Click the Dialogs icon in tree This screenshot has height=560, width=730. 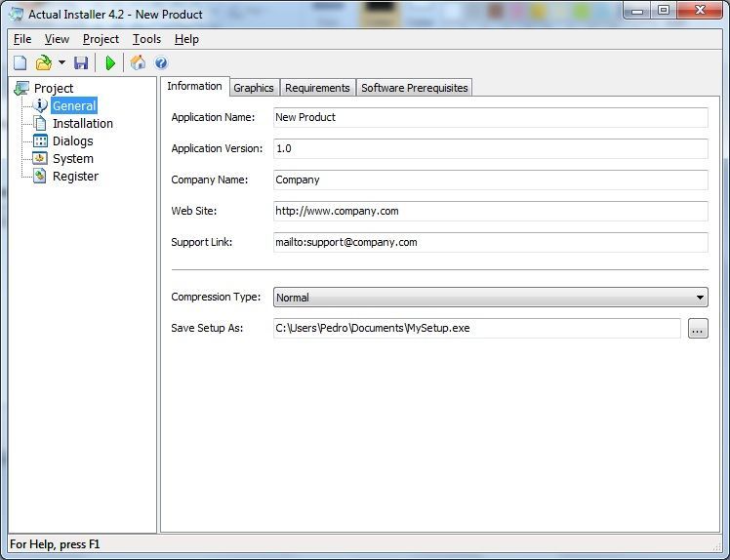point(41,140)
